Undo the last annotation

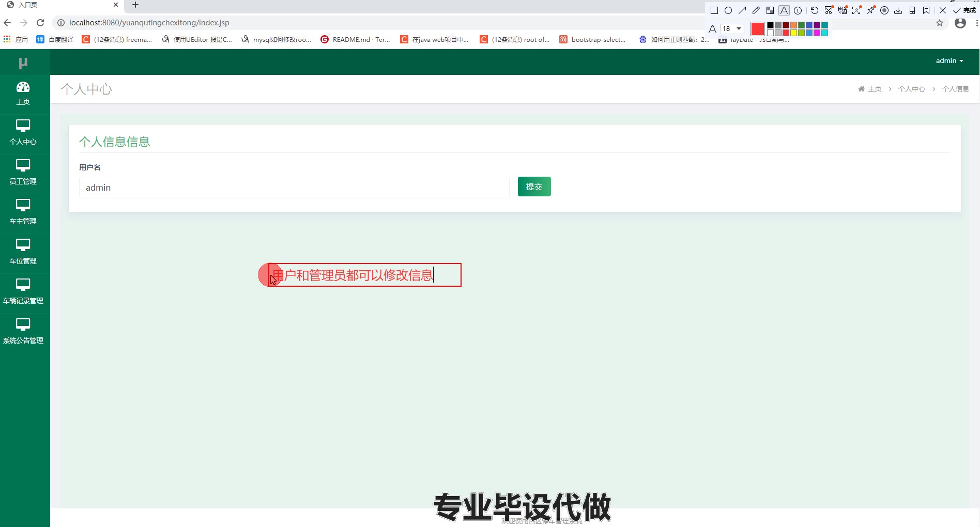coord(815,10)
